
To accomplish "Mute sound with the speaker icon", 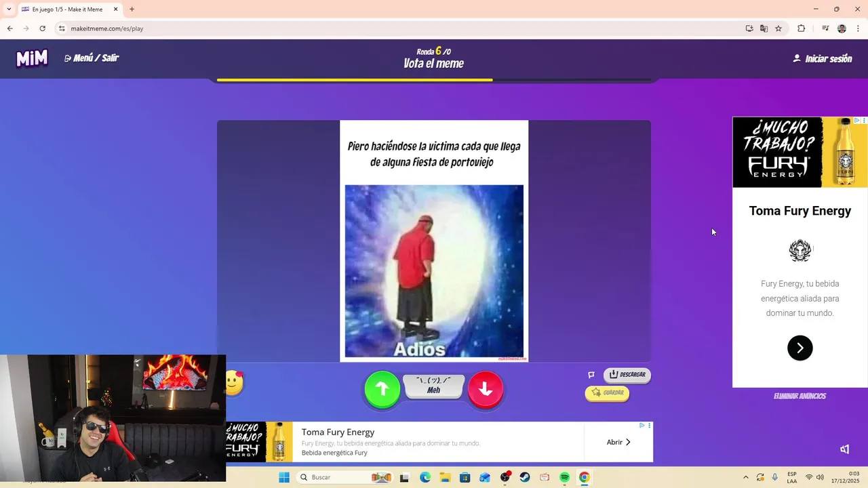I will pos(844,449).
